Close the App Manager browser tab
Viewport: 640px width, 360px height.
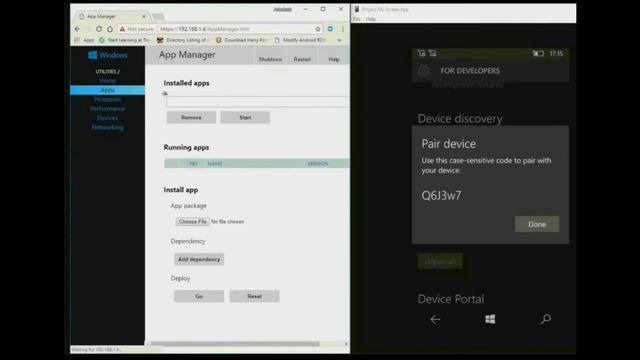coord(144,16)
